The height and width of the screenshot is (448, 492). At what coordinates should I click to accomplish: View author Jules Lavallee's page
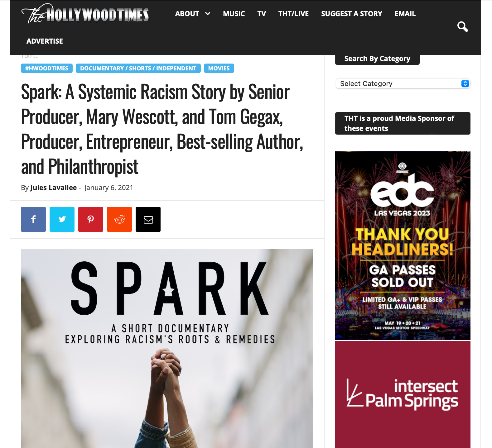[x=53, y=188]
